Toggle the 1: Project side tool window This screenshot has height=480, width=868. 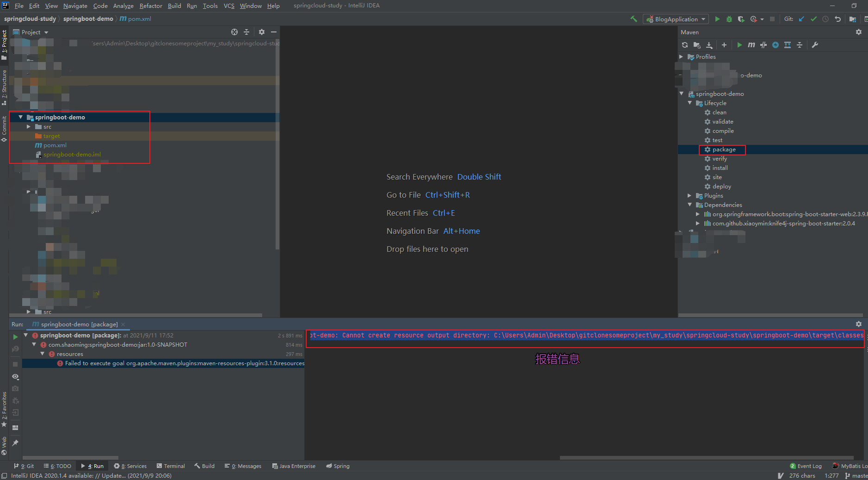tap(4, 45)
